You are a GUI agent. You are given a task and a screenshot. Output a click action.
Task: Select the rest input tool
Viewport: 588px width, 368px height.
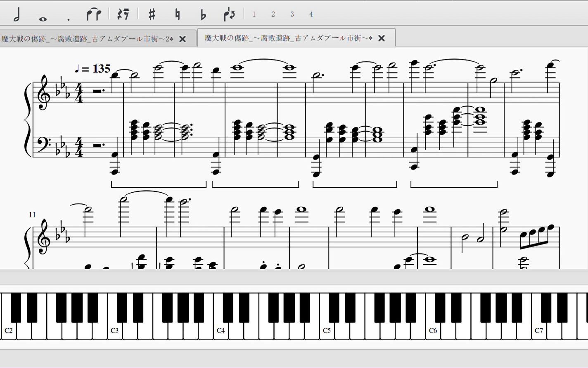[x=123, y=14]
